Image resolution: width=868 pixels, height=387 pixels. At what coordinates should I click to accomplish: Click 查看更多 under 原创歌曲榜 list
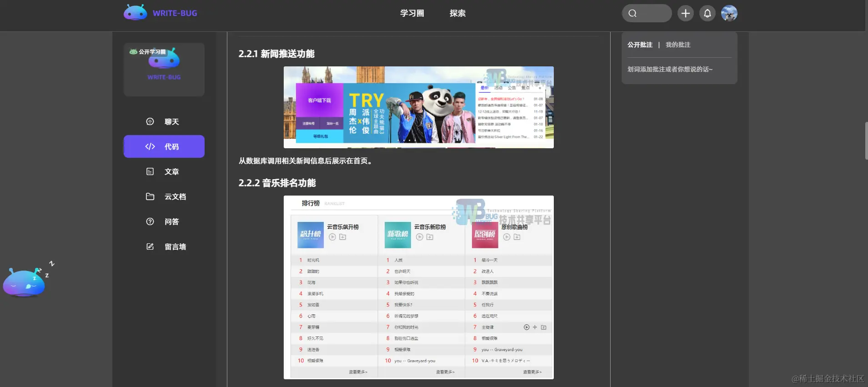pyautogui.click(x=532, y=372)
